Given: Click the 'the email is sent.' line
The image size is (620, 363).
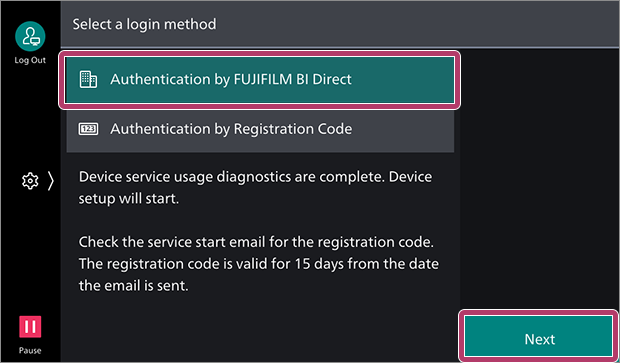Looking at the screenshot, I should (134, 285).
